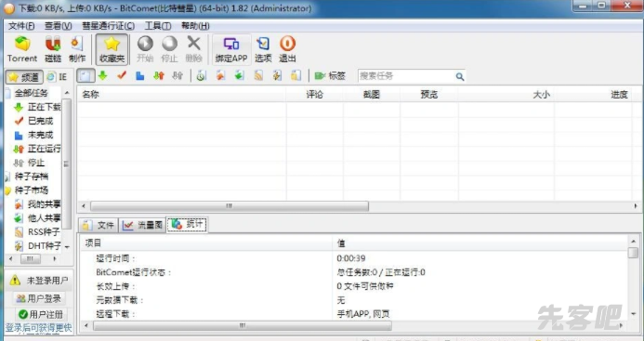
Task: Open the 工具(T) menu
Action: [158, 26]
